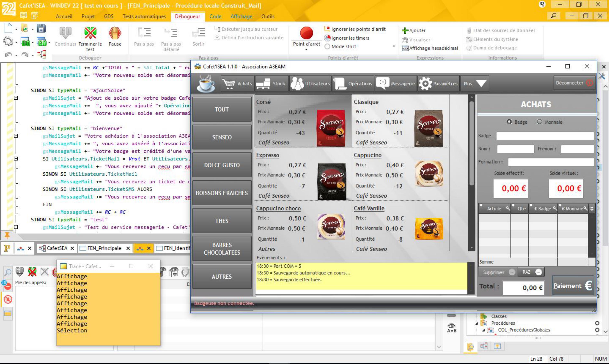
Task: Click the Pas à pas détaillé icon
Action: point(171,32)
